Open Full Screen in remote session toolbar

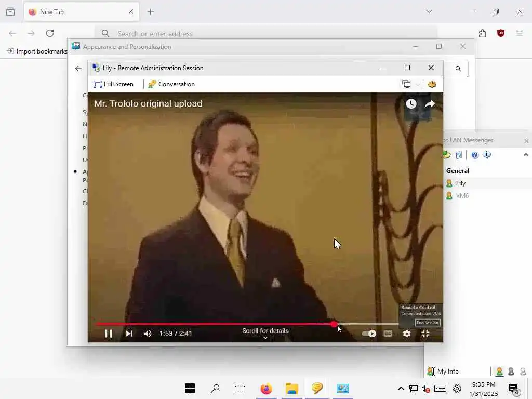point(113,84)
